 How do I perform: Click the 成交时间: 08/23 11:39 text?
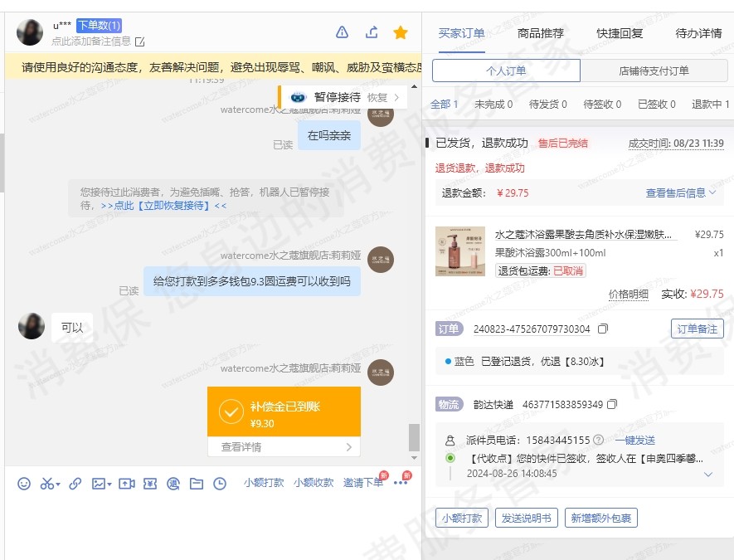click(676, 144)
